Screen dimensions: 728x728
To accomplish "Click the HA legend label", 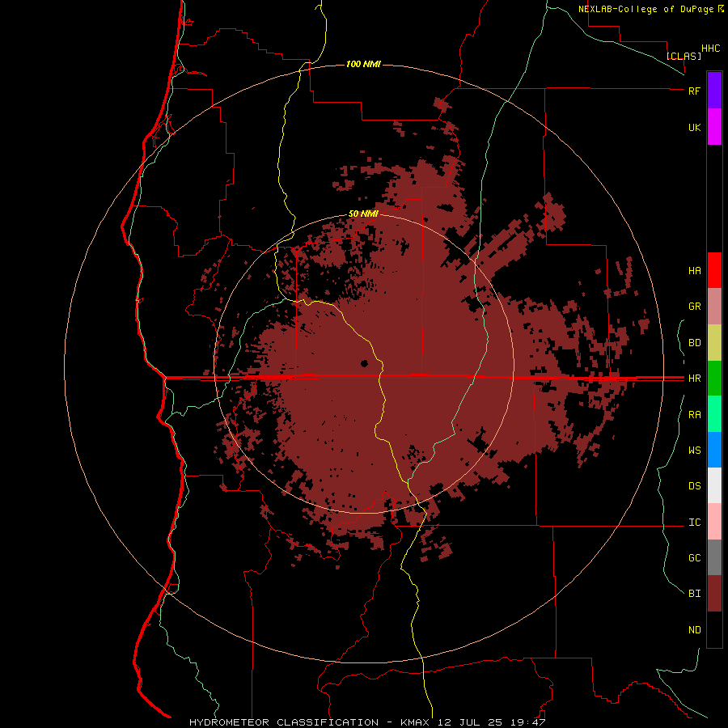I will 694,271.
